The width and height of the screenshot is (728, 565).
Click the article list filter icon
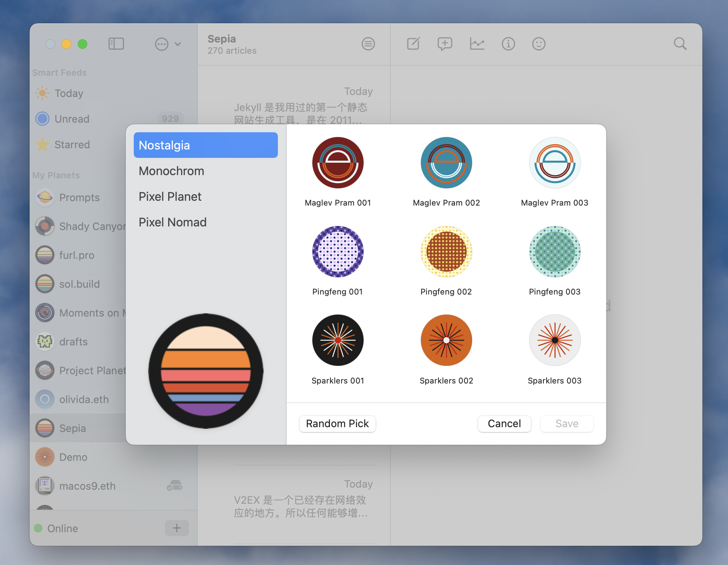(368, 44)
